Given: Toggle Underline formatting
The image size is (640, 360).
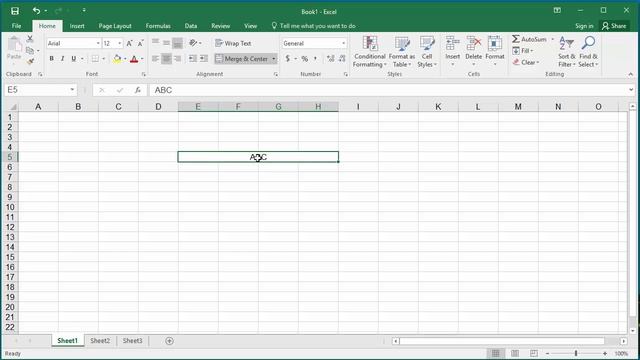Looking at the screenshot, I should pyautogui.click(x=74, y=59).
